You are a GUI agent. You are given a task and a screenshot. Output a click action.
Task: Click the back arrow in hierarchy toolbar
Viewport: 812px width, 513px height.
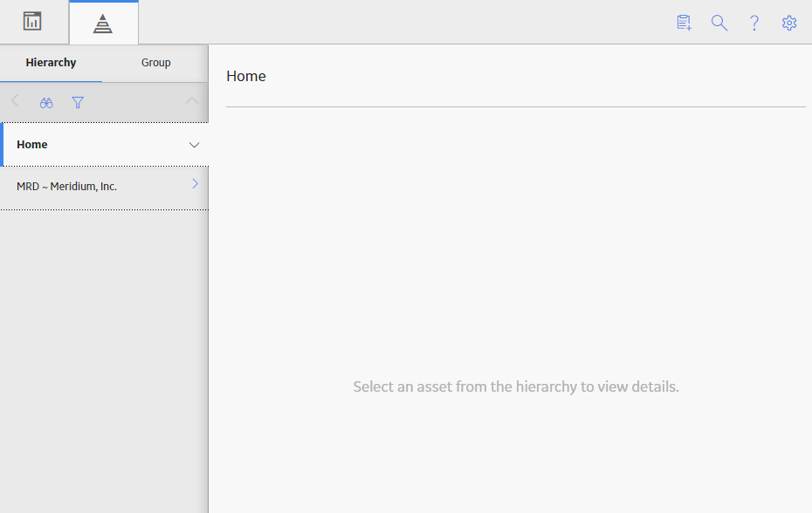click(15, 101)
